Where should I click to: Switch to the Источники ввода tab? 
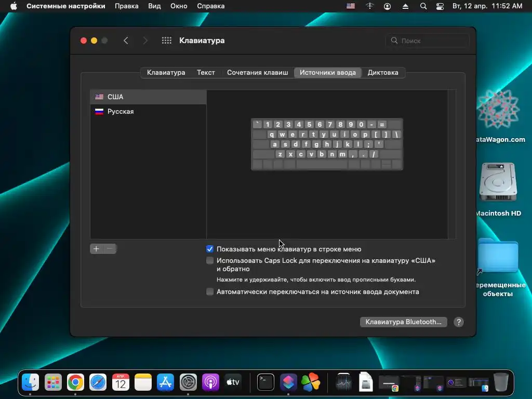(328, 73)
